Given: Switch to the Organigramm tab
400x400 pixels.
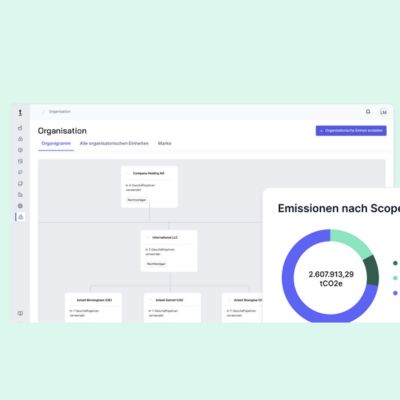Looking at the screenshot, I should pos(56,143).
